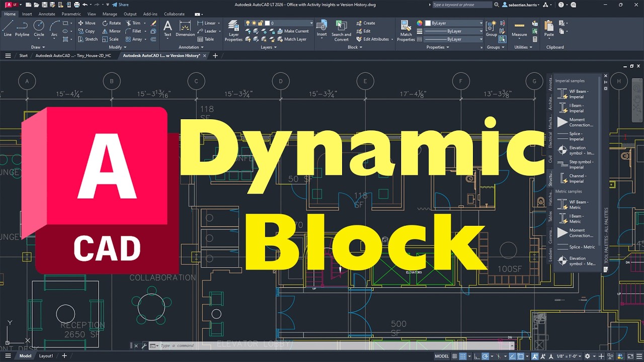644x362 pixels.
Task: Click the Layout1 tab
Action: (x=46, y=356)
